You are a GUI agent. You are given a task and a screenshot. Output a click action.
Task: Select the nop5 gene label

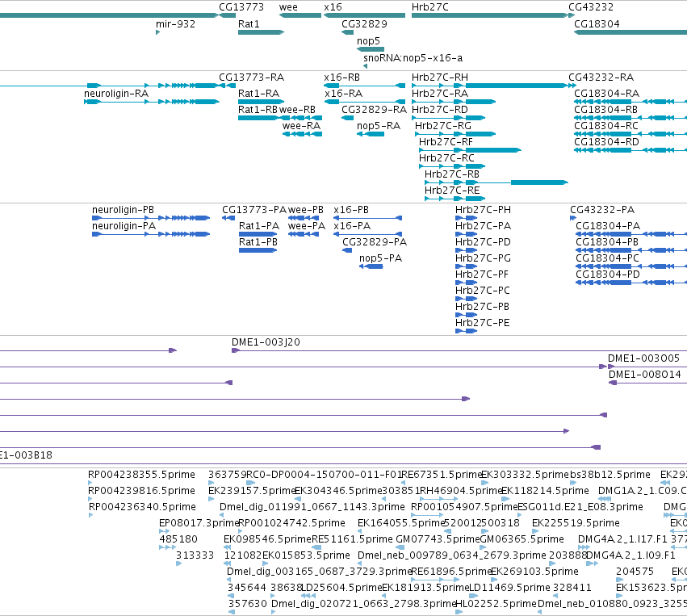click(368, 40)
